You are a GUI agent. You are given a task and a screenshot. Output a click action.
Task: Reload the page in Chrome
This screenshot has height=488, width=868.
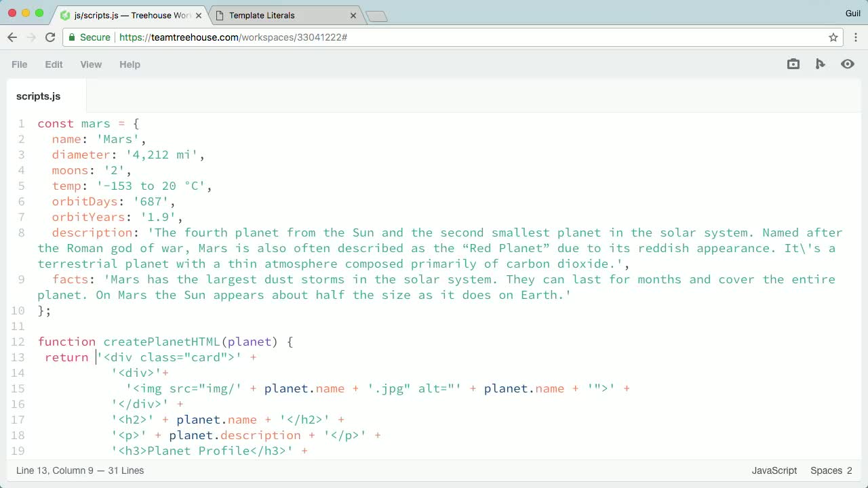[50, 37]
